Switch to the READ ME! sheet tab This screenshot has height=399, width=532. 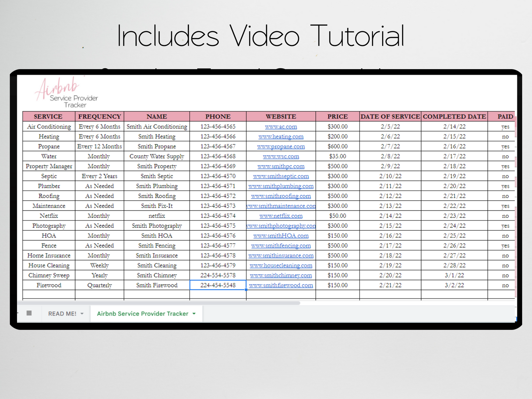[62, 314]
